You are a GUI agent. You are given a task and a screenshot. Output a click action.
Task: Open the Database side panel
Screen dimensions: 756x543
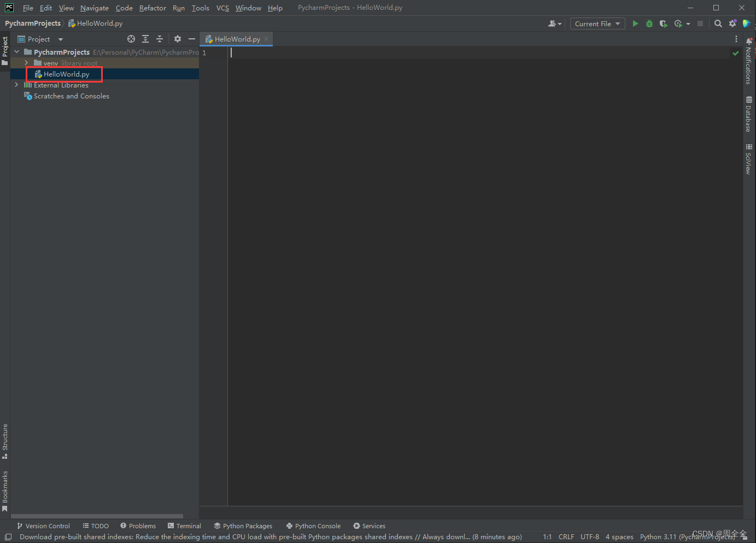[749, 114]
